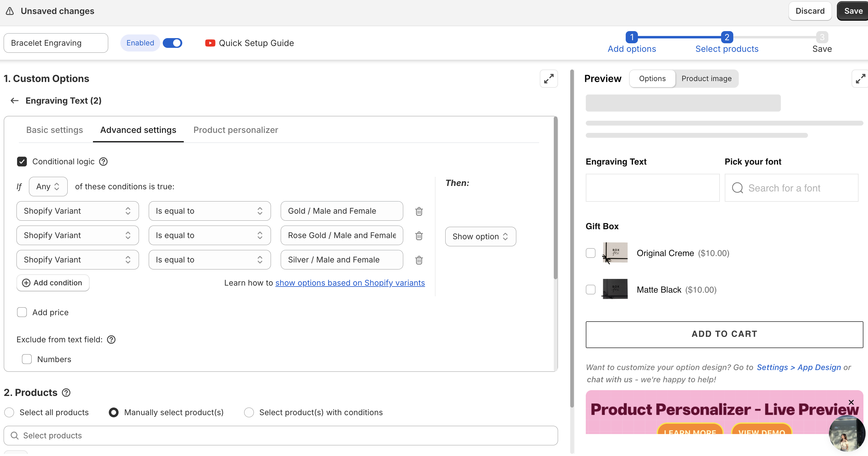The image size is (868, 456).
Task: Delete the Rose Gold variant condition
Action: coord(419,236)
